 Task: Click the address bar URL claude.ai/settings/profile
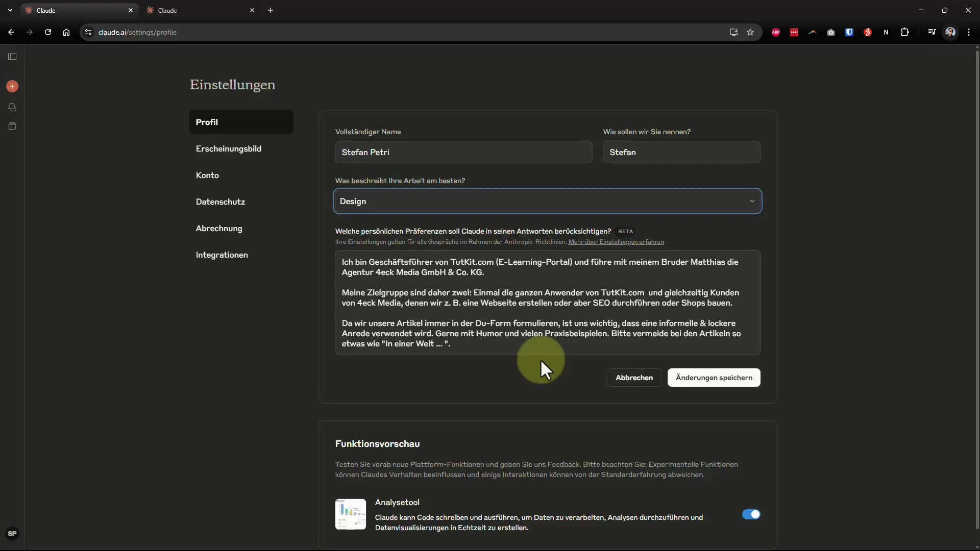pos(137,32)
